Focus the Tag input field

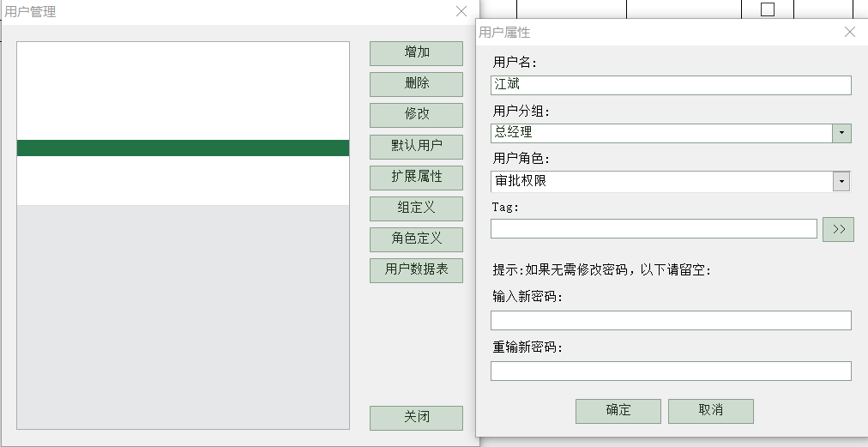click(654, 229)
